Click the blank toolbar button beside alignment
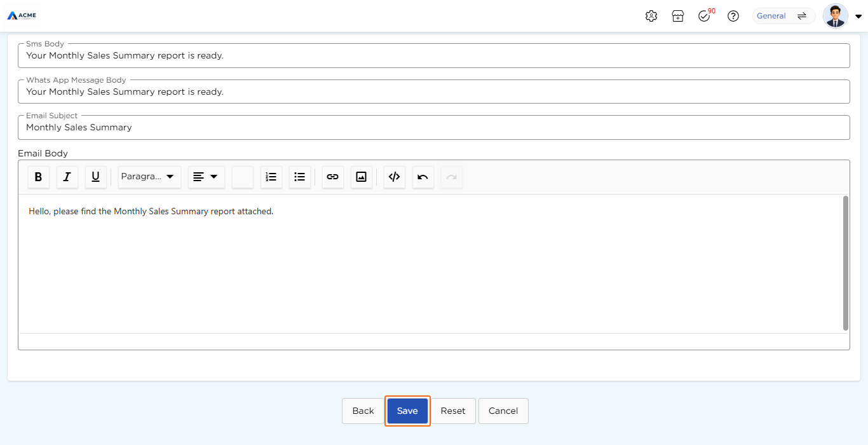 242,177
